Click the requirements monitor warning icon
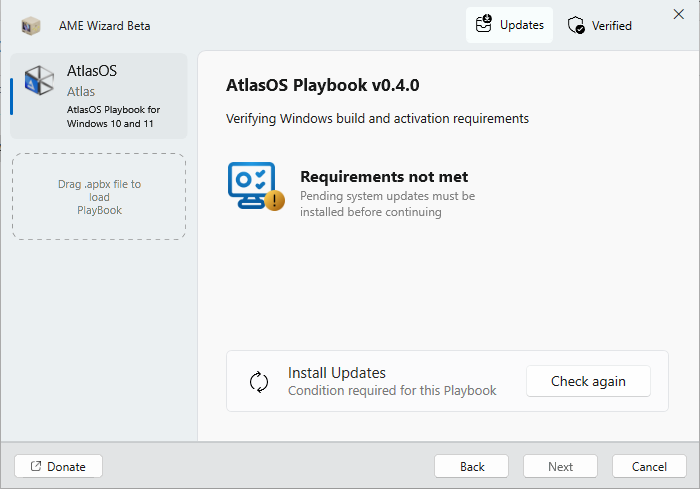Screen dimensions: 700x489 click(x=256, y=186)
